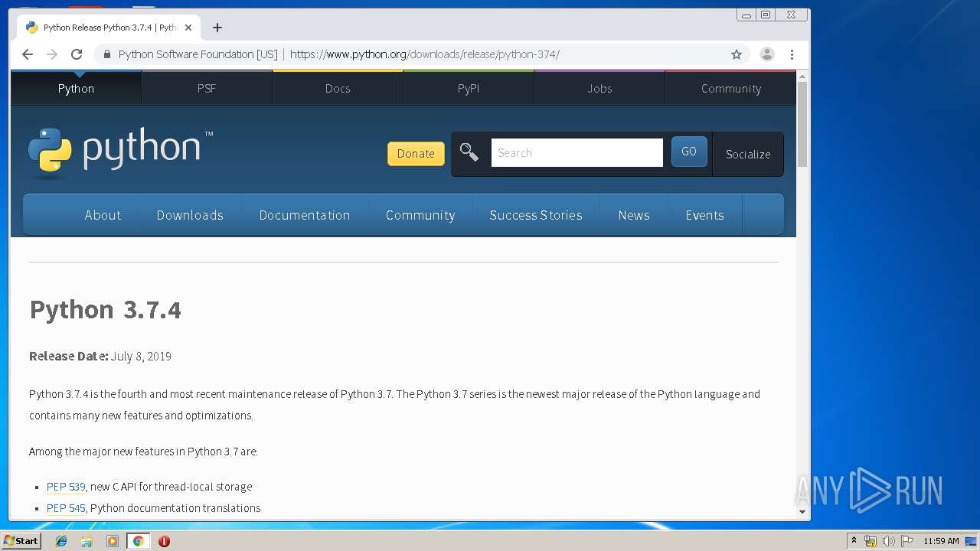Show hidden system tray icons arrow
The image size is (980, 551).
coord(854,541)
